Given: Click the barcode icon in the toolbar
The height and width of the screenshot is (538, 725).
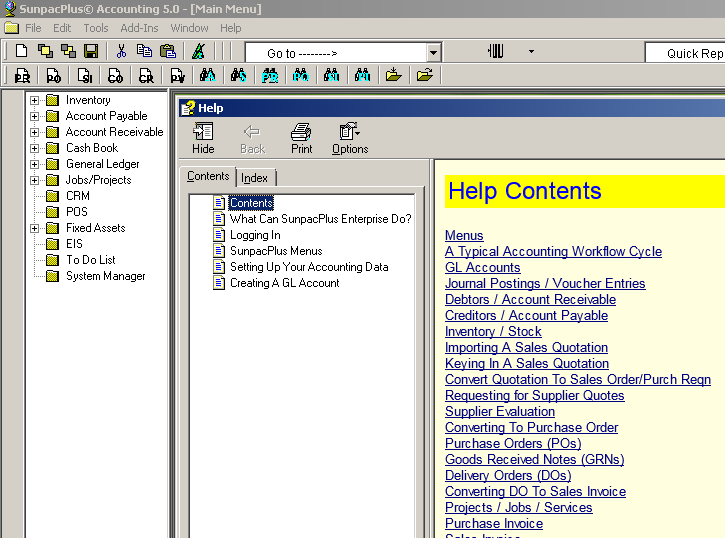Looking at the screenshot, I should [x=496, y=51].
